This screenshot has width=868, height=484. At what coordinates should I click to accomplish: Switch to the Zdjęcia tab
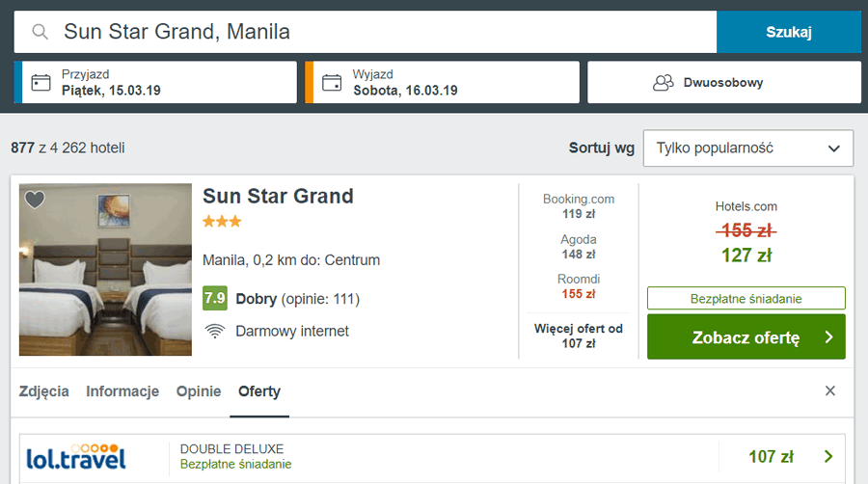point(43,391)
